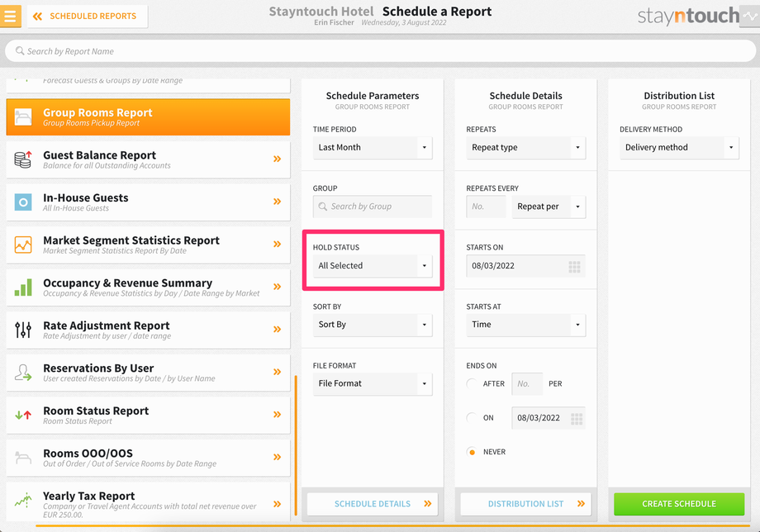Open Occupancy & Revenue Summary via chevron
Image resolution: width=760 pixels, height=532 pixels.
coord(277,287)
